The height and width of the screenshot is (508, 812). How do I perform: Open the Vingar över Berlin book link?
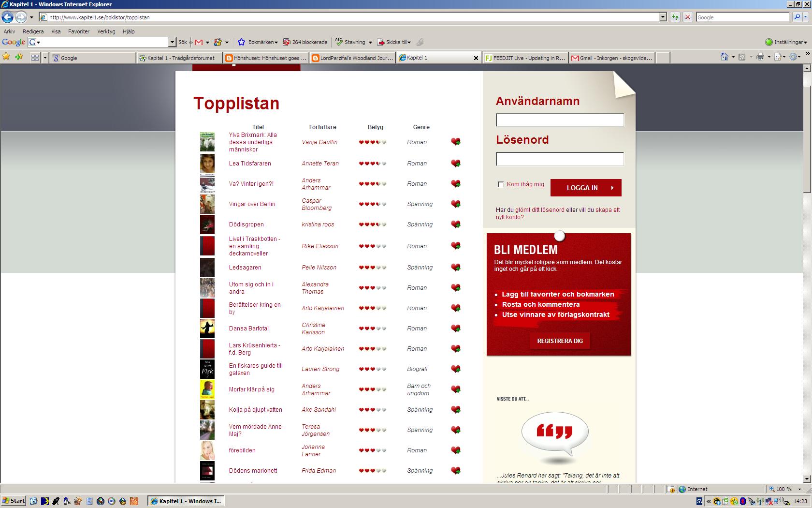(x=252, y=204)
